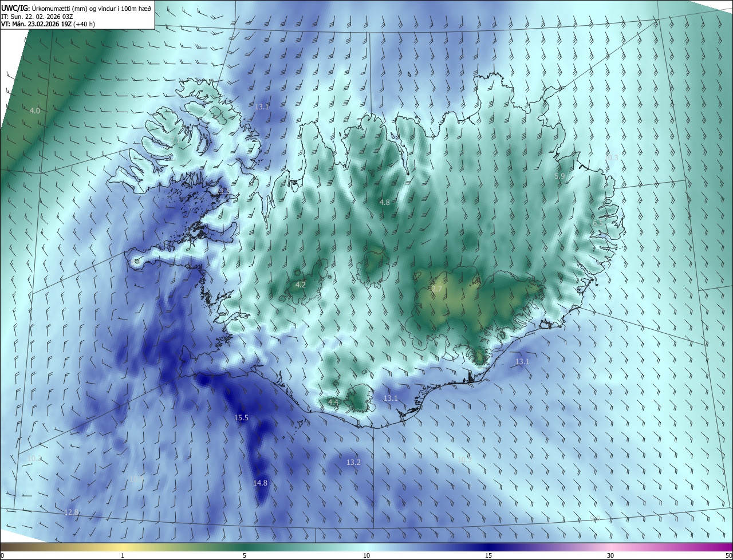Viewport: 733px width, 560px height.
Task: Click the '15' tick on the color scale
Action: (488, 555)
